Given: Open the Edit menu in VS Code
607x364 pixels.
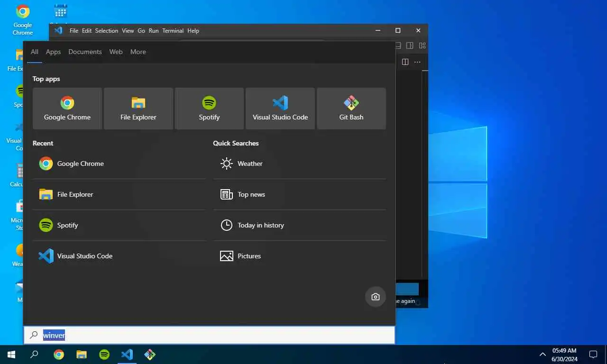Looking at the screenshot, I should [x=87, y=30].
